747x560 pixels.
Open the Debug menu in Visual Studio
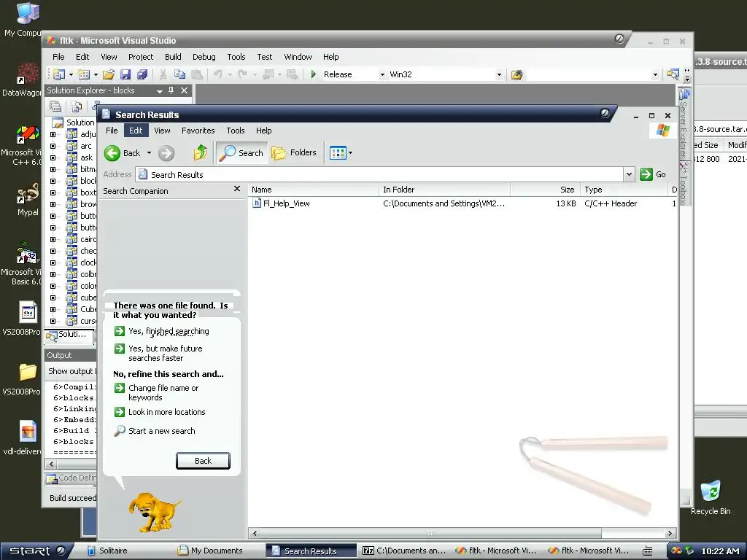point(204,57)
